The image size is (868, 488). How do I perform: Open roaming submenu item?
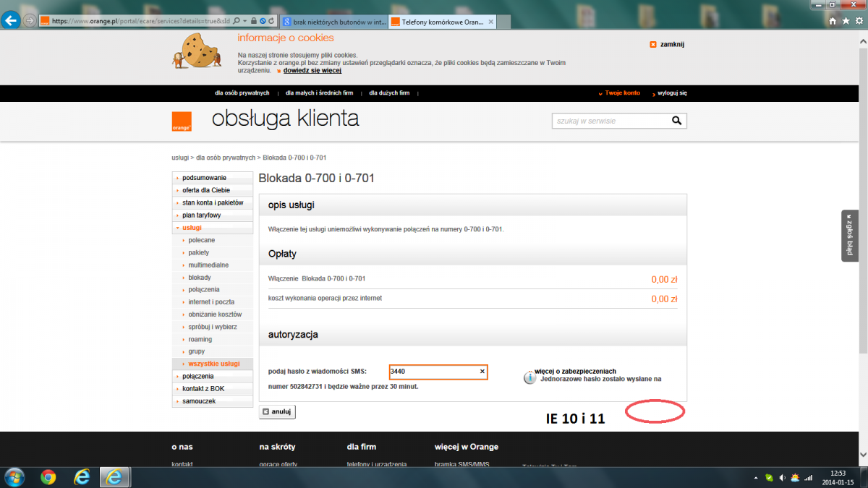click(x=200, y=339)
